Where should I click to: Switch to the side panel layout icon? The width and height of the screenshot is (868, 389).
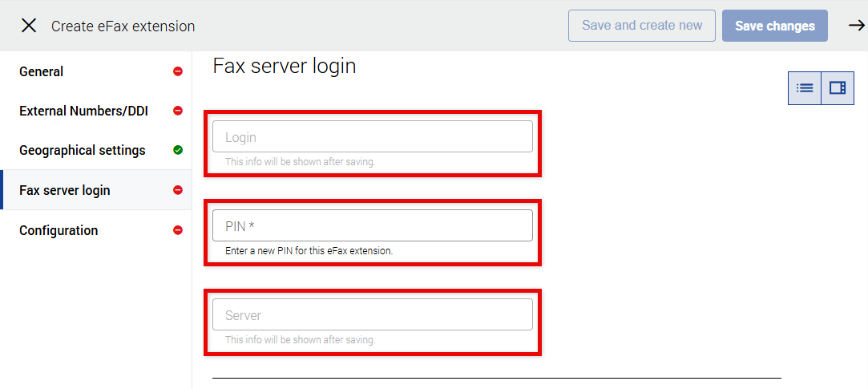(x=838, y=88)
